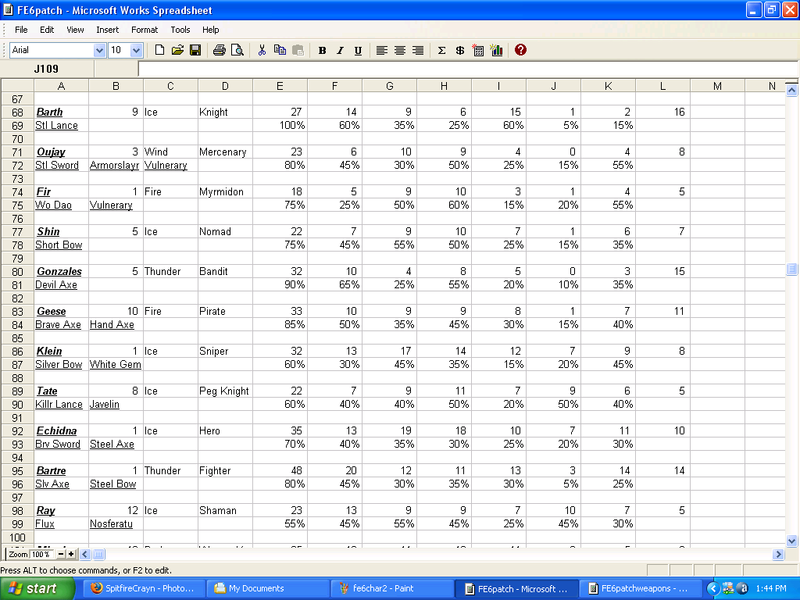Open Print Preview from the toolbar
800x600 pixels.
pos(237,50)
